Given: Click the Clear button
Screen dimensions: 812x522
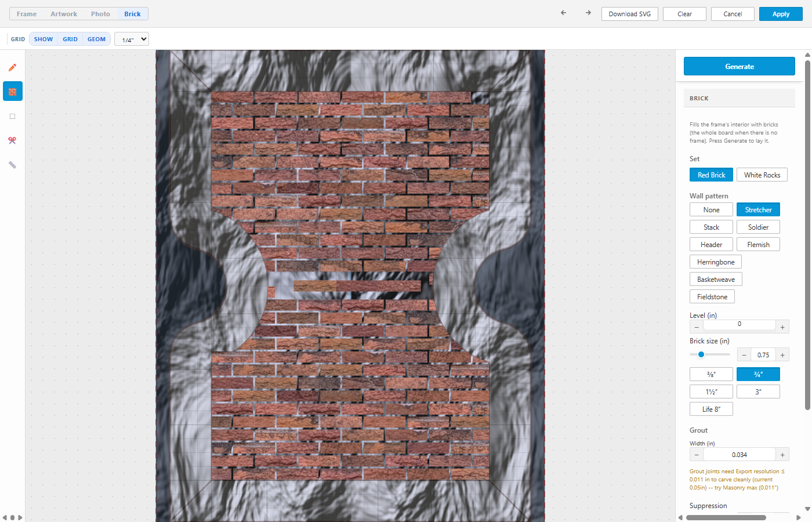Looking at the screenshot, I should click(x=685, y=14).
